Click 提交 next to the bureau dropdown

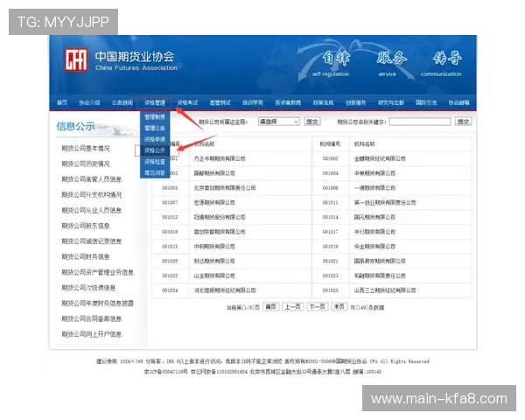click(x=312, y=122)
